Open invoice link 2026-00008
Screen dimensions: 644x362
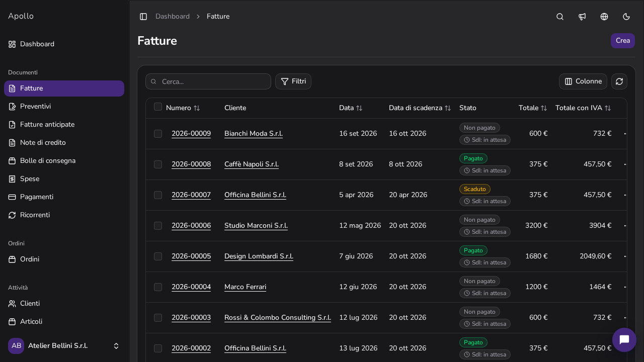[191, 164]
